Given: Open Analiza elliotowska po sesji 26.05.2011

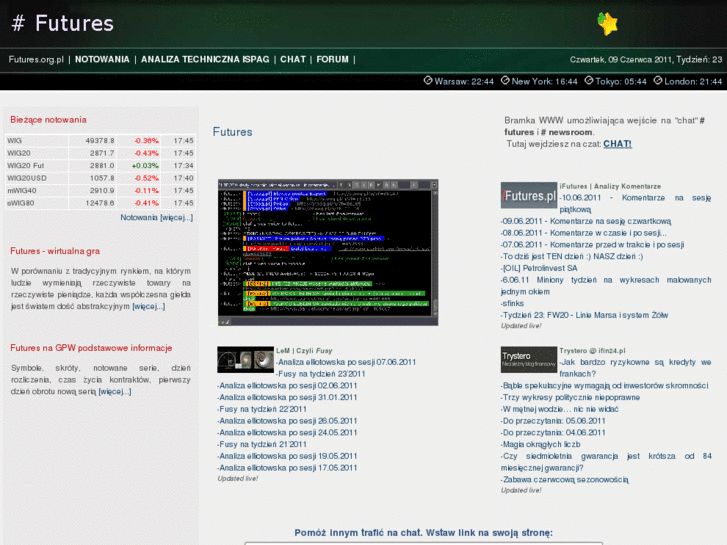Looking at the screenshot, I should tap(287, 421).
